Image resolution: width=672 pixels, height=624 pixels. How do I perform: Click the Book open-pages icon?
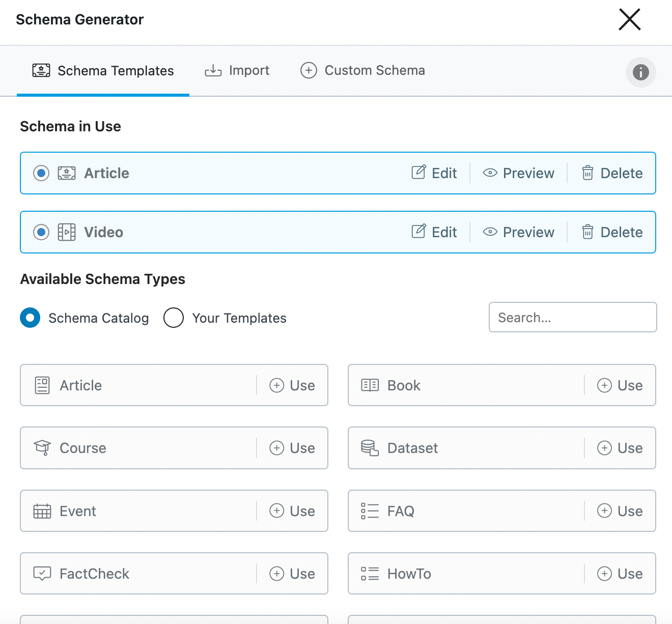click(x=370, y=385)
